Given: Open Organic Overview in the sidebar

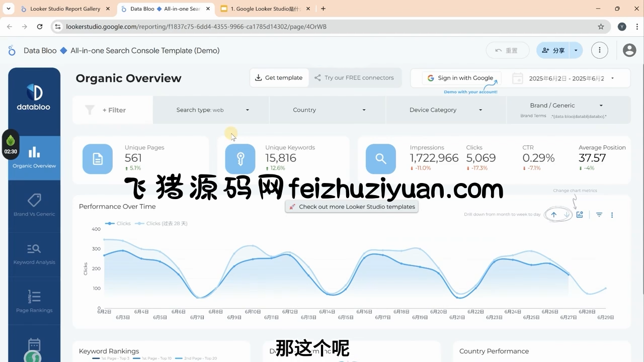Looking at the screenshot, I should [34, 157].
